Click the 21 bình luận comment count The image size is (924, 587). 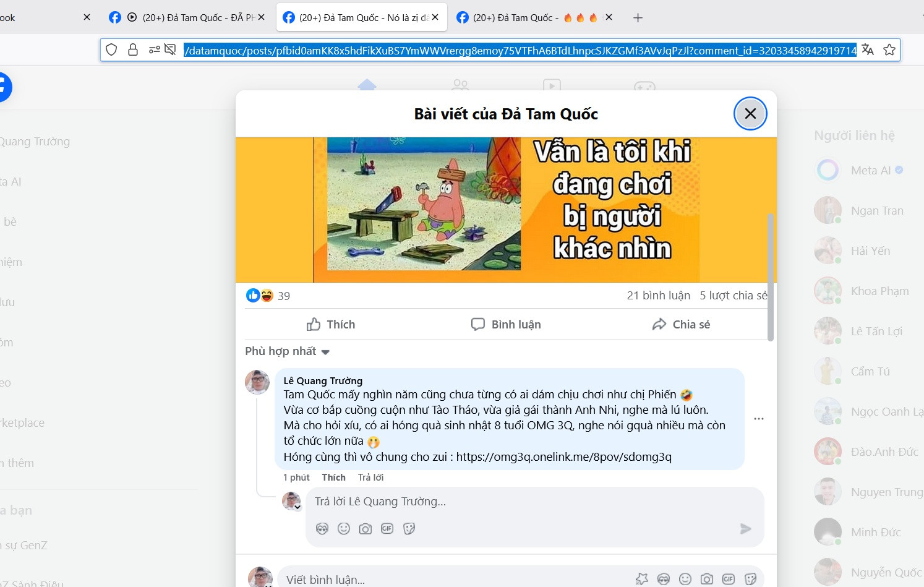(x=659, y=296)
